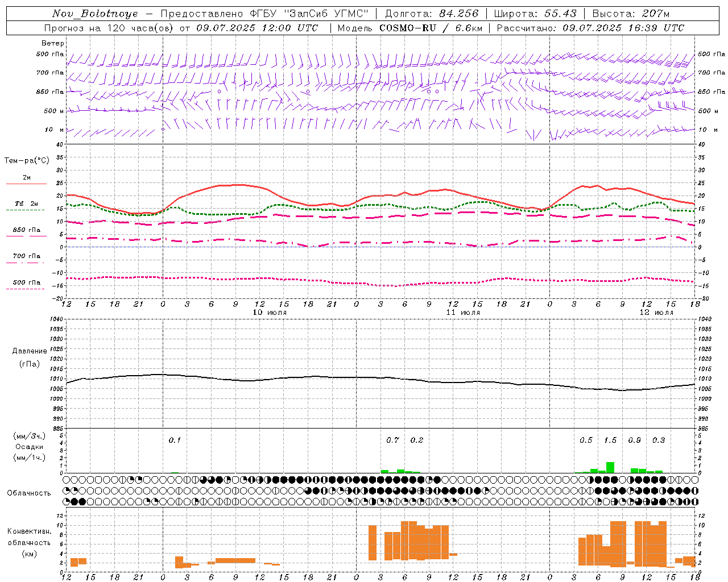Click the model label COSMO-RU / 6.6км

(x=431, y=28)
